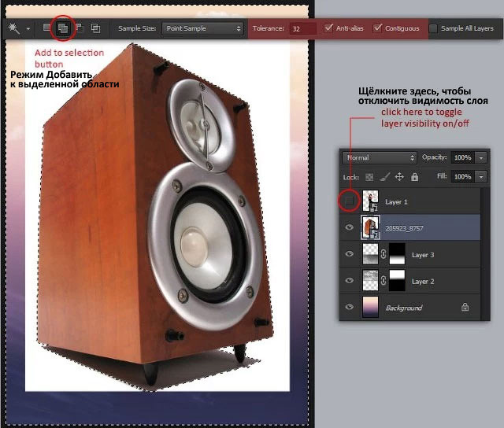The image size is (504, 428).
Task: Click the Tolerance label
Action: click(x=269, y=28)
